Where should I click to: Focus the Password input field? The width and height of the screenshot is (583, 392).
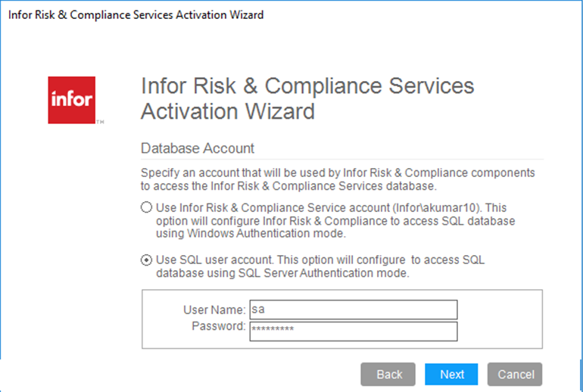353,331
